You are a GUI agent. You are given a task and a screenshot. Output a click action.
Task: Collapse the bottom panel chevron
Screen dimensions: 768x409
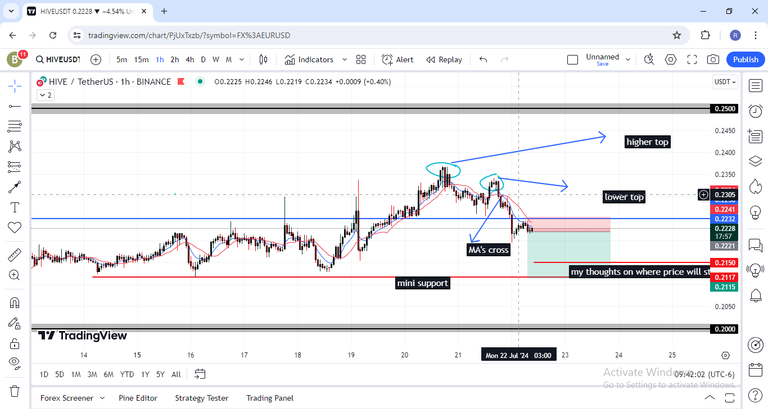coord(709,397)
